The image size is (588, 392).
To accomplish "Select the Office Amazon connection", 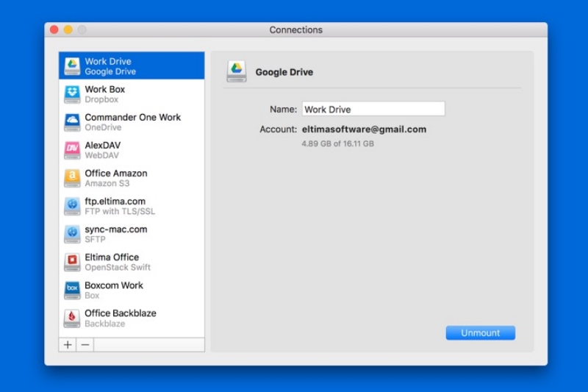I will (x=132, y=178).
